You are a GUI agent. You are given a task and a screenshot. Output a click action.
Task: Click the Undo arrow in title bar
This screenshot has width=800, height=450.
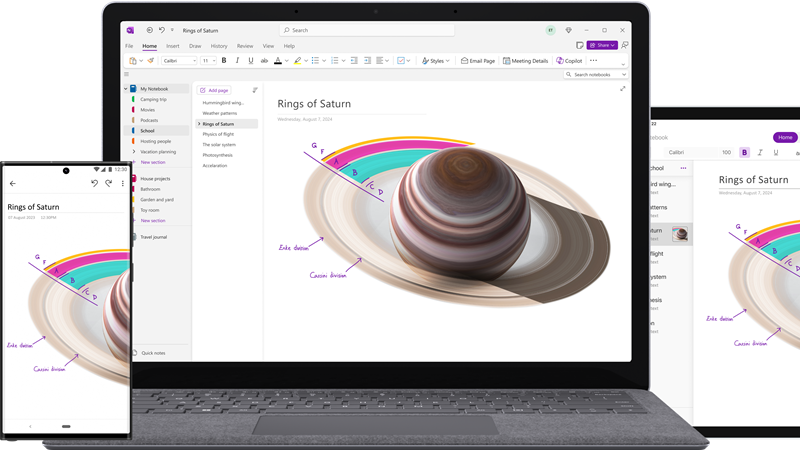point(162,30)
